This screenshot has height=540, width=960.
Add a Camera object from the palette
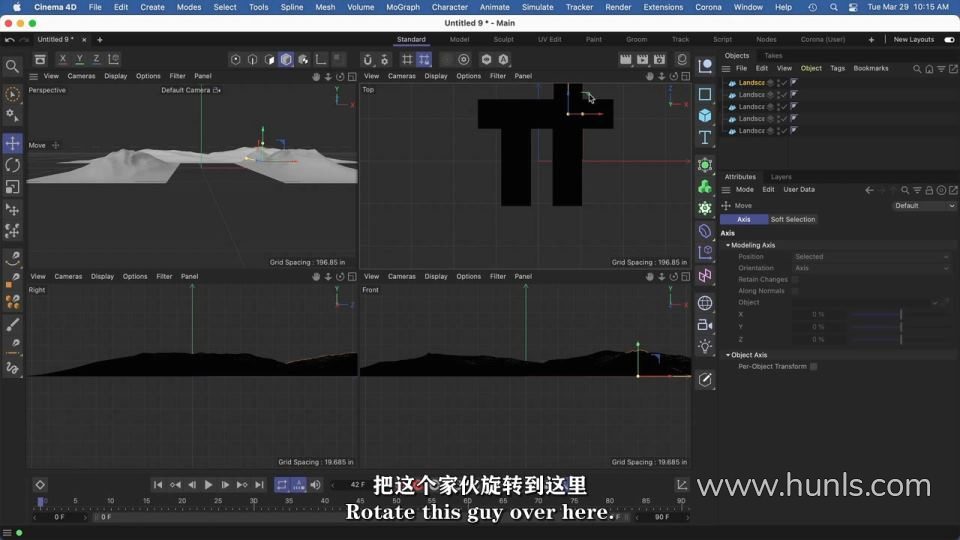tap(705, 325)
